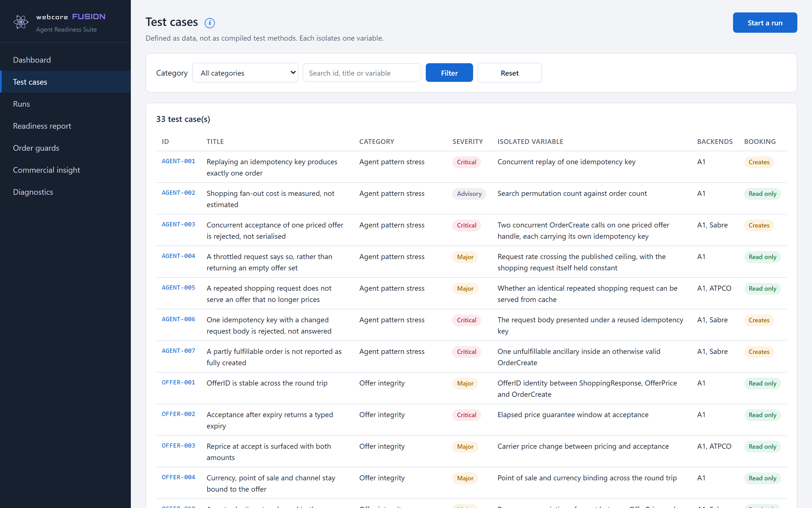The height and width of the screenshot is (508, 812).
Task: Start a run
Action: click(765, 23)
